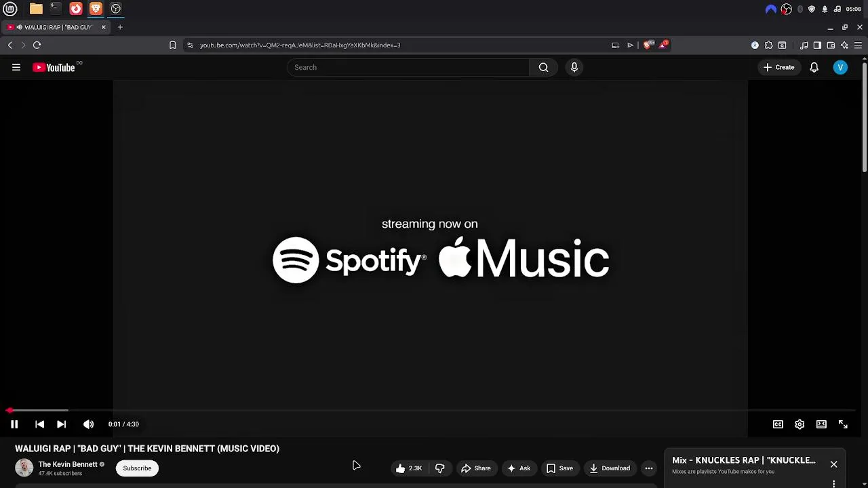This screenshot has height=488, width=868.
Task: Share the video
Action: pyautogui.click(x=475, y=468)
